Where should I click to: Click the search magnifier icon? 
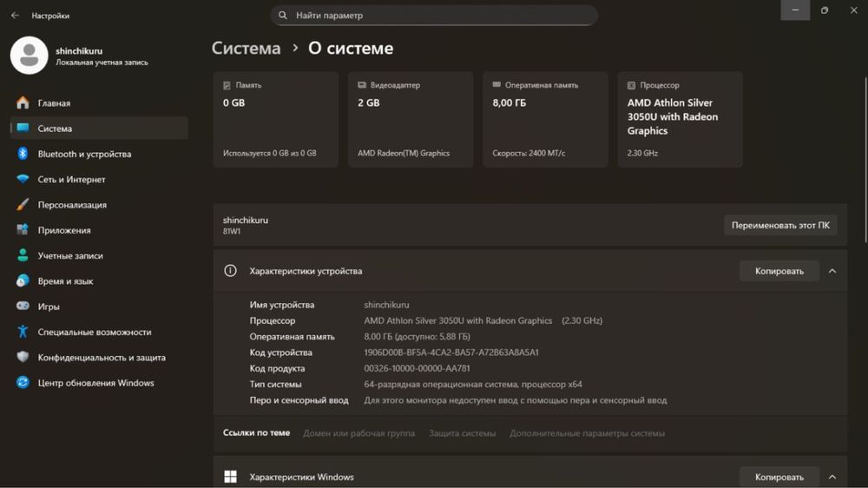click(283, 16)
